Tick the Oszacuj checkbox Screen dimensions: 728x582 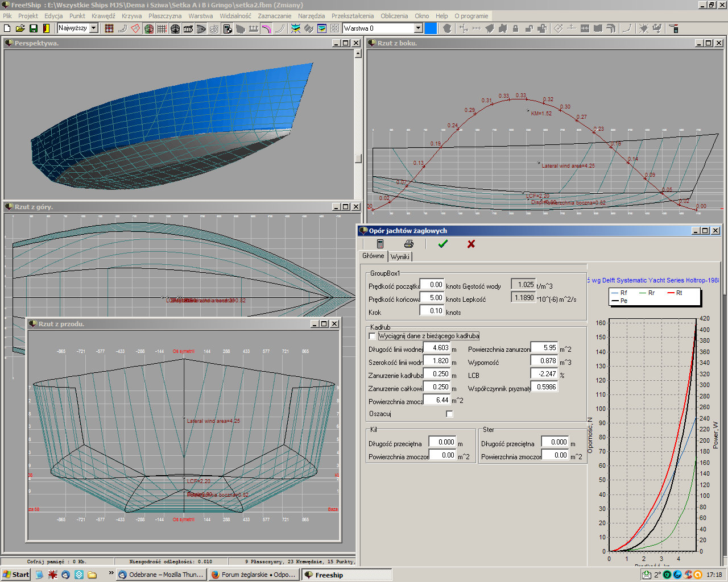point(449,414)
